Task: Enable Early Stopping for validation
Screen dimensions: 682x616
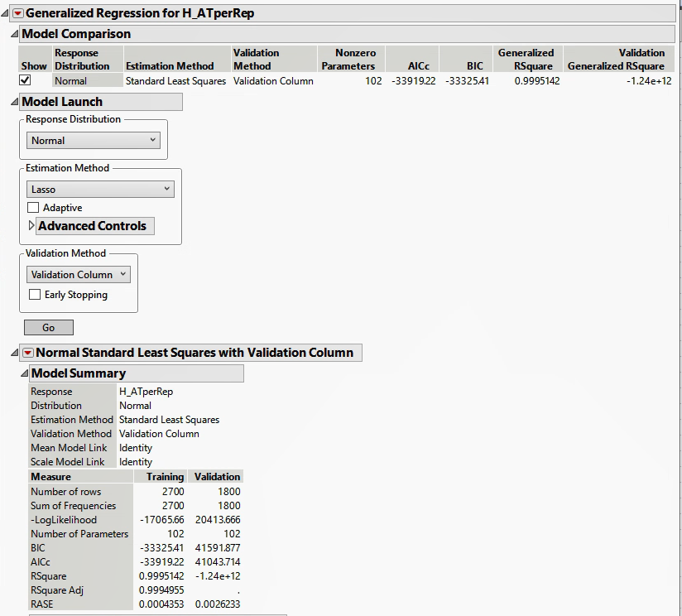Action: point(33,295)
